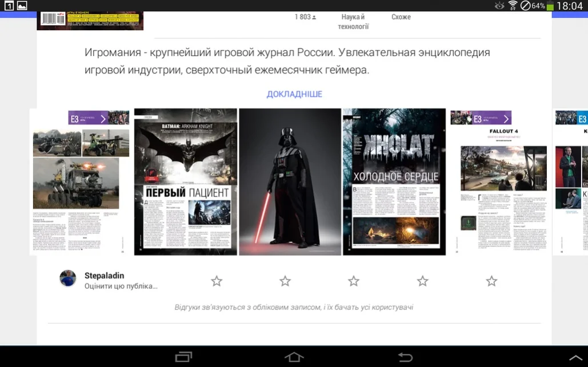Open the Наука й технології category
Image resolution: width=588 pixels, height=367 pixels.
[x=353, y=22]
